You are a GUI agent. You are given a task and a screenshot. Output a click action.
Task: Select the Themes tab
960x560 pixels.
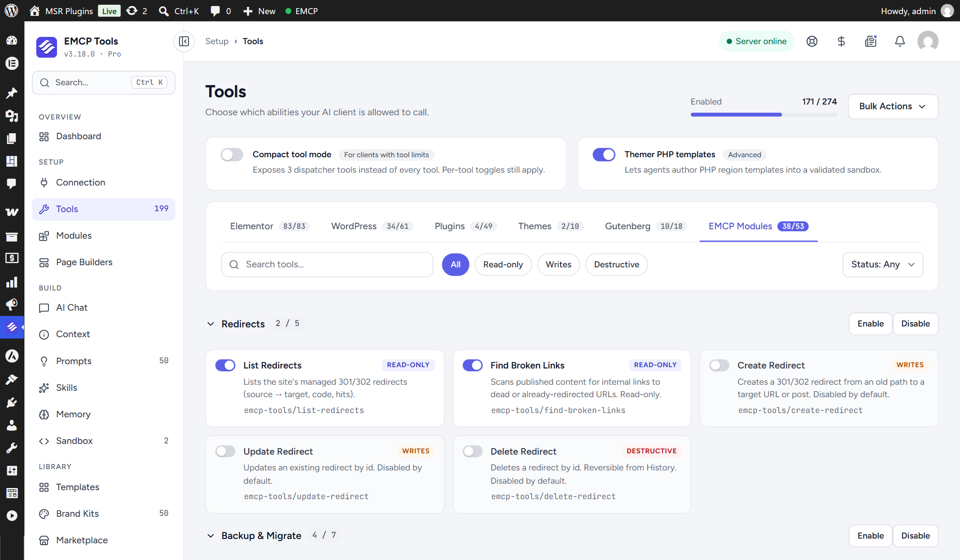click(x=550, y=226)
